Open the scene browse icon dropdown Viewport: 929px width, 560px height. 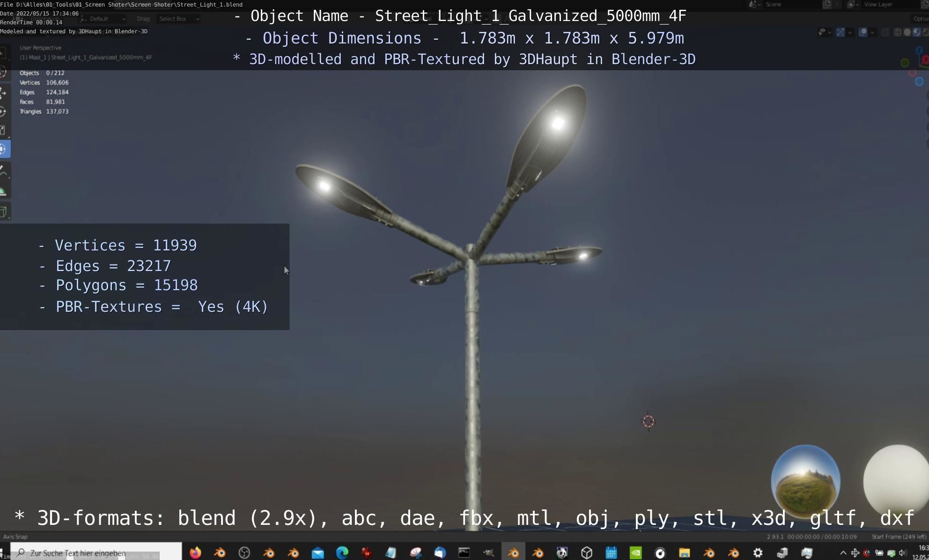pyautogui.click(x=754, y=4)
